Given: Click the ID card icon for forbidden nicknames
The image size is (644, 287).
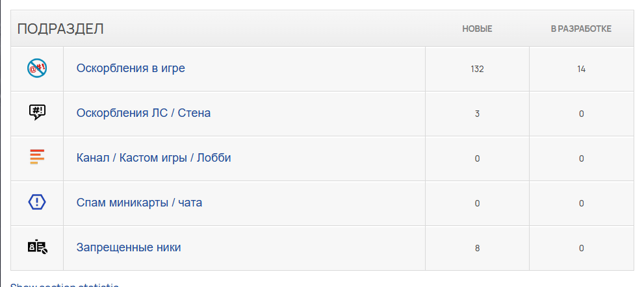Looking at the screenshot, I should 38,247.
